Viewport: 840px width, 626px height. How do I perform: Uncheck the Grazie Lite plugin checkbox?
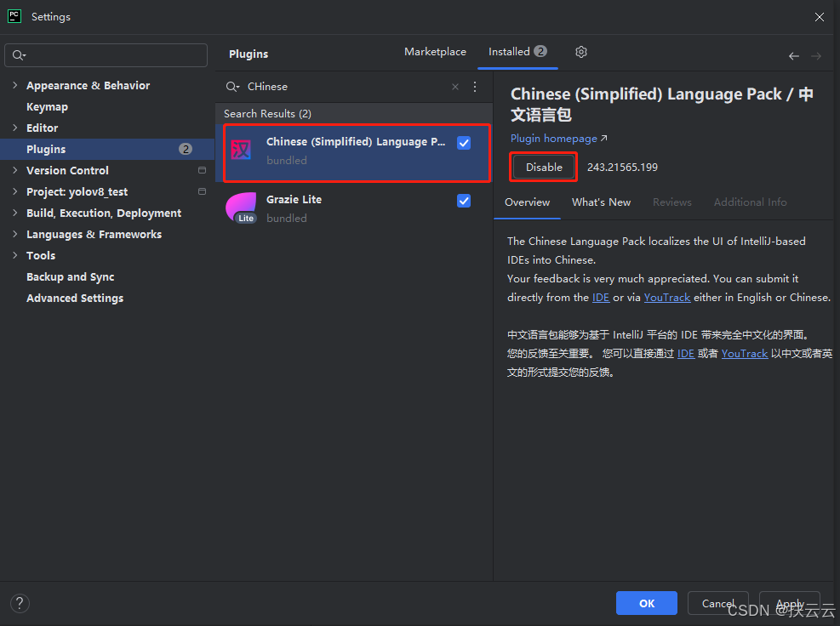click(x=464, y=201)
